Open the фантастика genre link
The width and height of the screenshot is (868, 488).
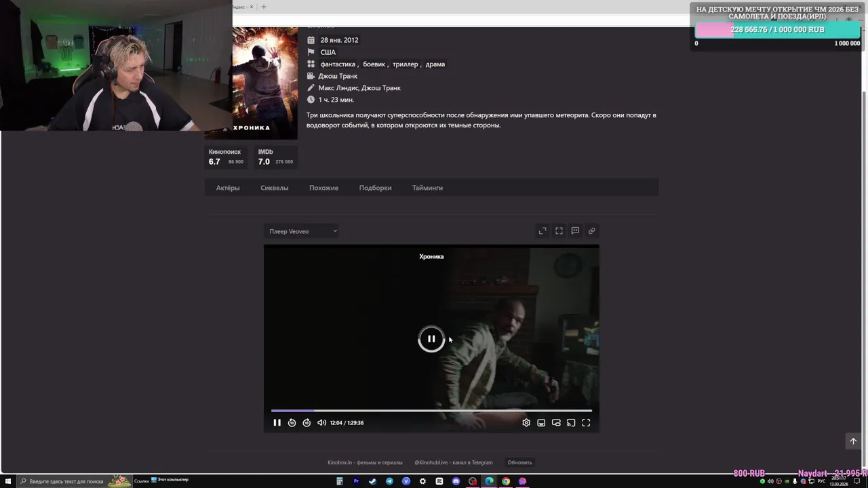pos(338,64)
